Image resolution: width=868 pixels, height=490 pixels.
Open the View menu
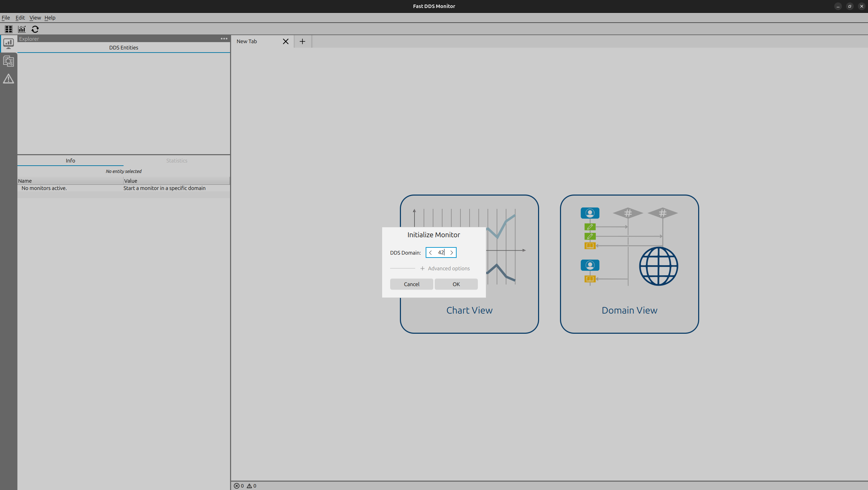click(x=35, y=17)
